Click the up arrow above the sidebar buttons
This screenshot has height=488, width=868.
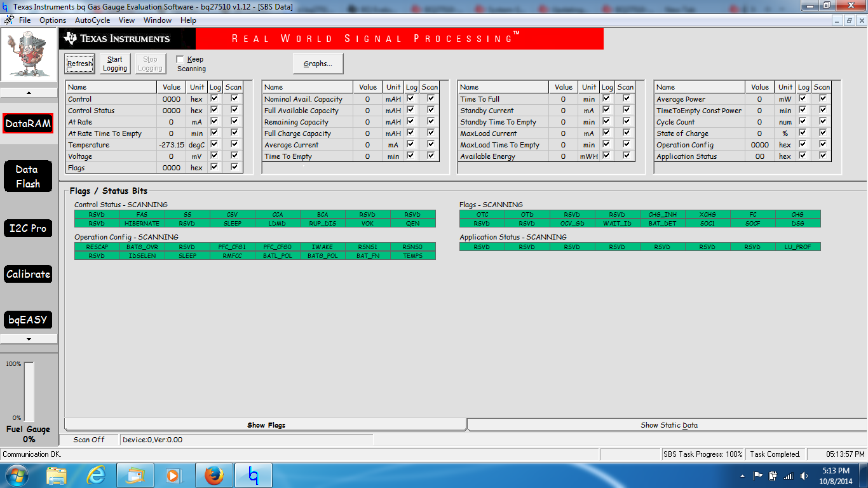coord(28,93)
